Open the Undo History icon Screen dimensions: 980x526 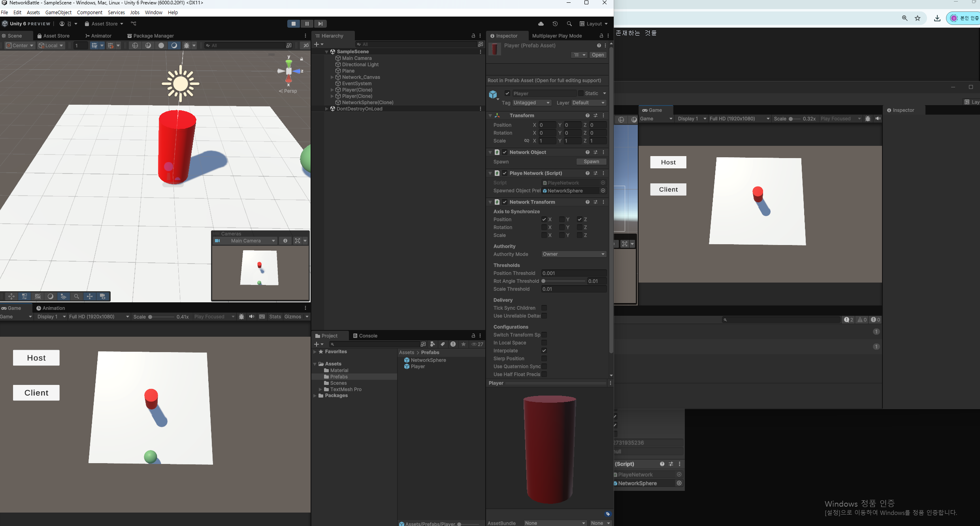click(555, 24)
